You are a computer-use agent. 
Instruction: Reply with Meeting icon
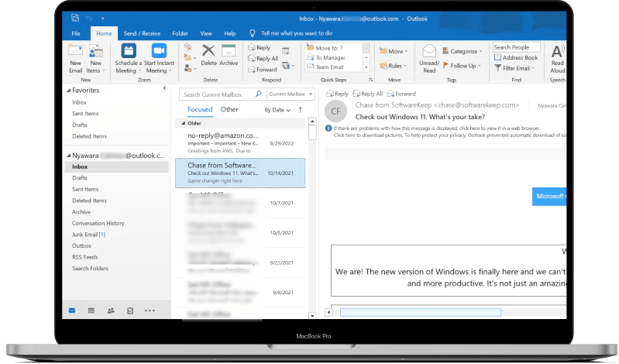coord(286,50)
